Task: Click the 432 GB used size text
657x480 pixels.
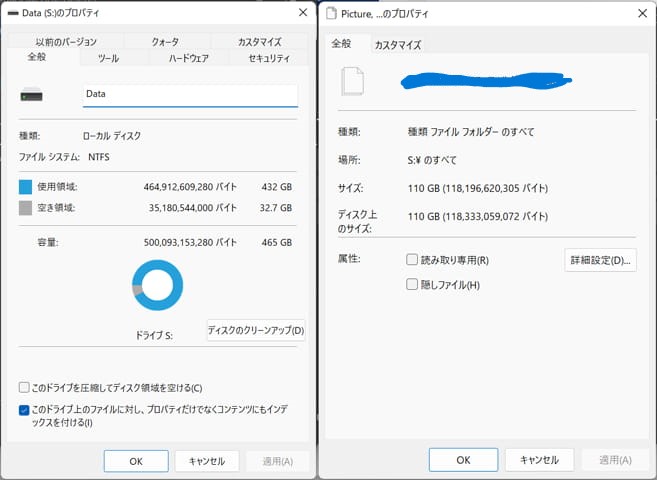Action: [x=277, y=187]
